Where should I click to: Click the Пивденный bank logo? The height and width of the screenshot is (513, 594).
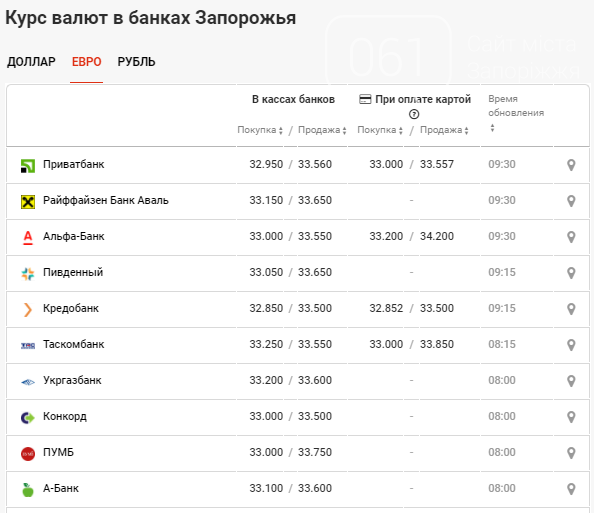(28, 274)
